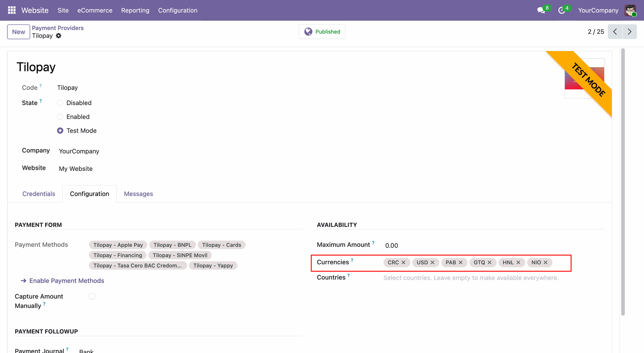The image size is (644, 353).
Task: Show help for Currencies field
Action: tap(352, 260)
